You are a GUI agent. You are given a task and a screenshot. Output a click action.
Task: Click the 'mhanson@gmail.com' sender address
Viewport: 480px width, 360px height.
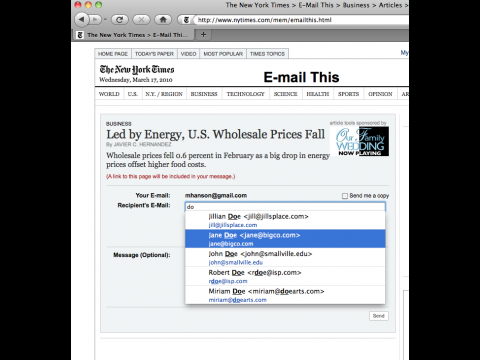[216, 196]
